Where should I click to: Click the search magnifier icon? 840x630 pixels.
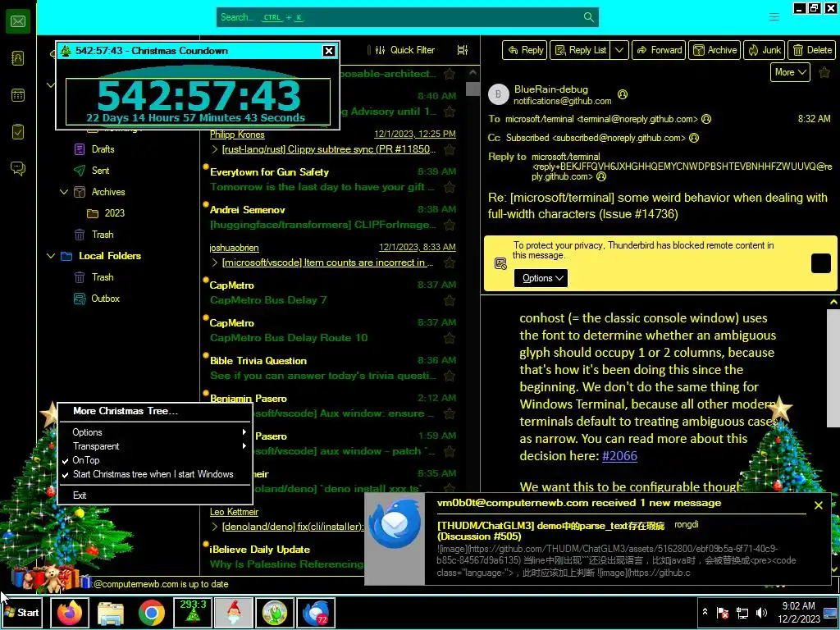[588, 17]
